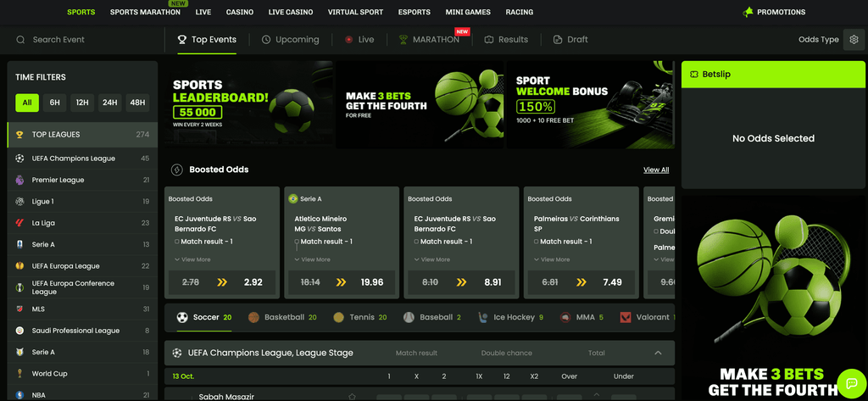Image resolution: width=868 pixels, height=401 pixels.
Task: Click the Premier League lion icon
Action: 20,180
